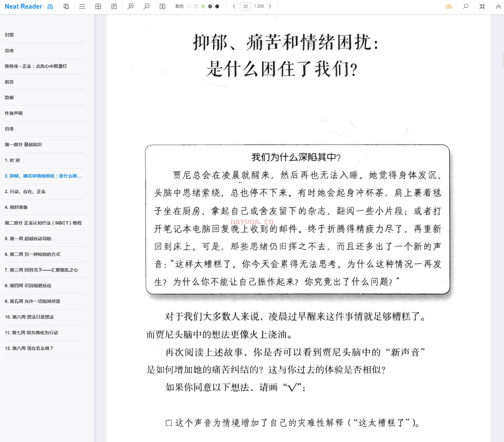Open the 封面 chapter

coord(45,35)
